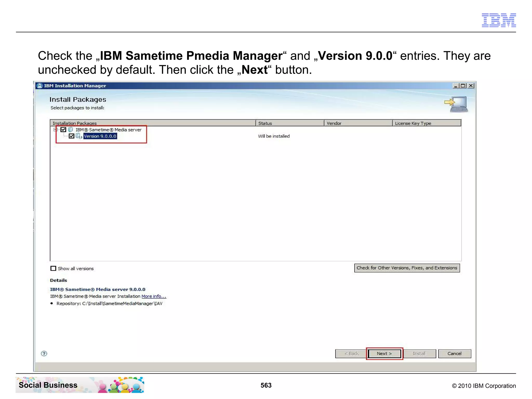The image size is (532, 399).
Task: Click the License Key Type column header
Action: click(x=427, y=123)
